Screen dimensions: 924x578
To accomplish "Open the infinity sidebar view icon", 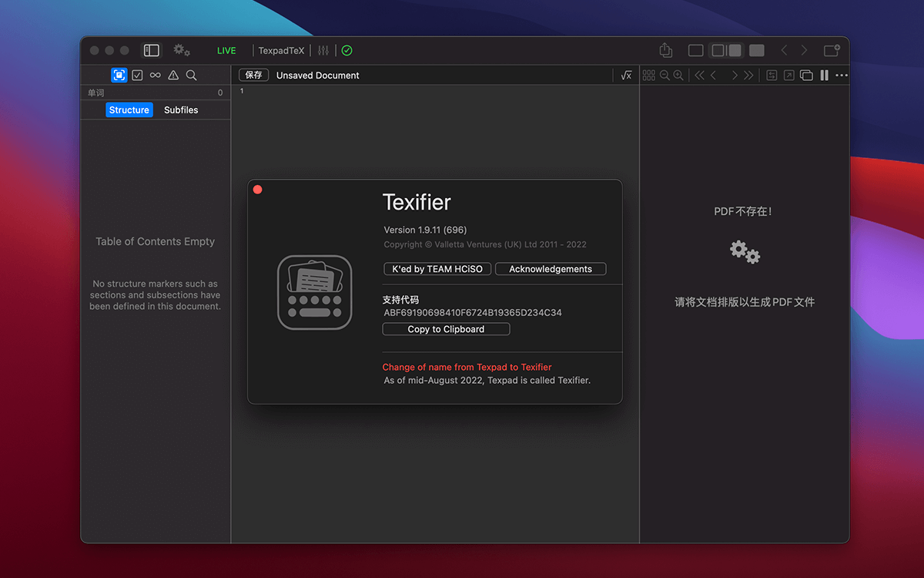I will [x=156, y=75].
